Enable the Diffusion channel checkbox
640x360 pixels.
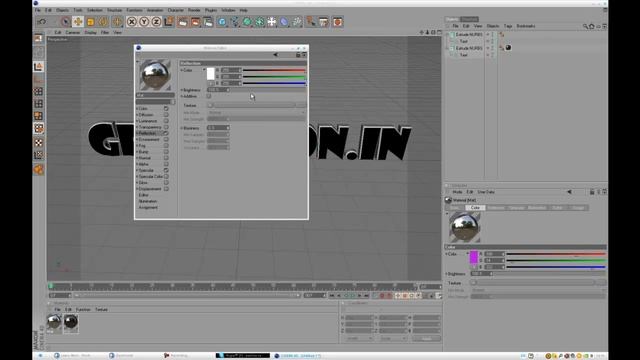(166, 115)
